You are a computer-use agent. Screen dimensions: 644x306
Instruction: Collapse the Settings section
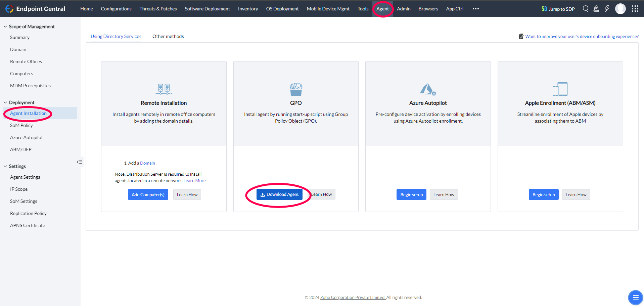[5, 166]
